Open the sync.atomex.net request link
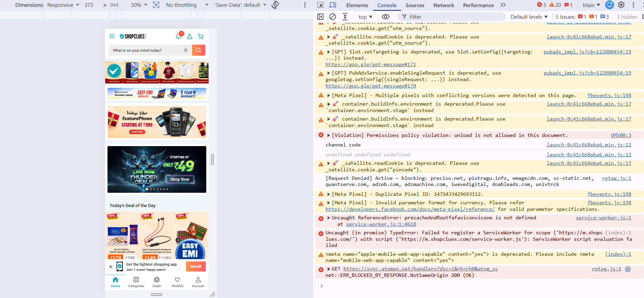 [x=421, y=269]
